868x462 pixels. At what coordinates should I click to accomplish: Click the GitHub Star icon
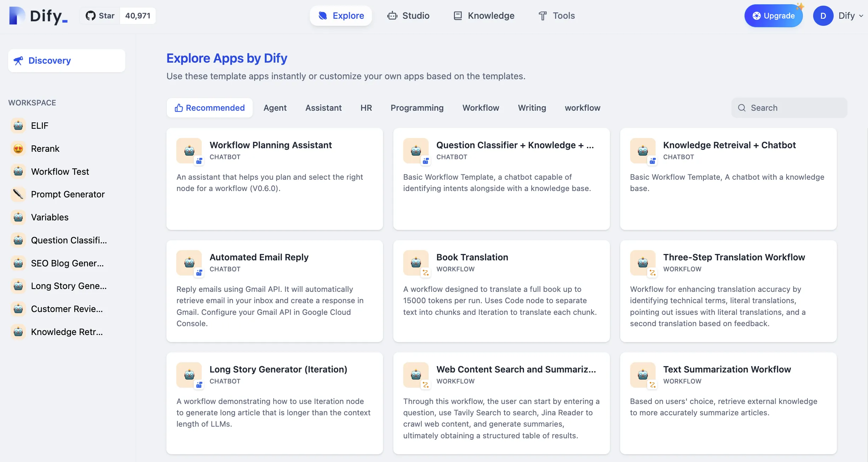coord(91,16)
